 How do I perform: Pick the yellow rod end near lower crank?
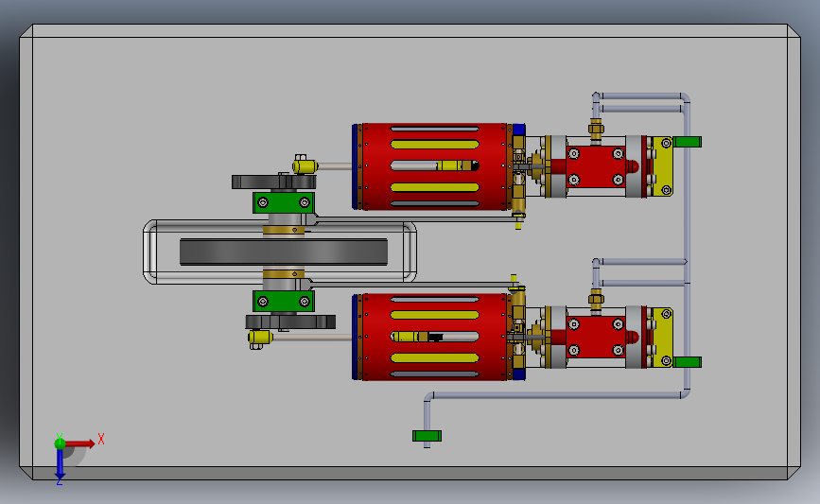[260, 338]
